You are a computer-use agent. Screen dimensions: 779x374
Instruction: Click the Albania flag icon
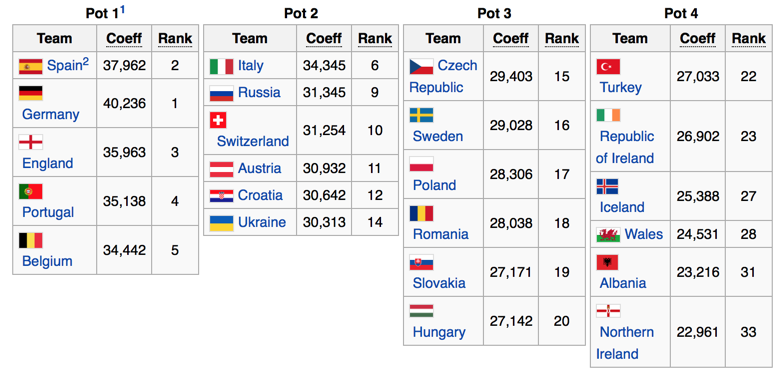[x=607, y=262]
